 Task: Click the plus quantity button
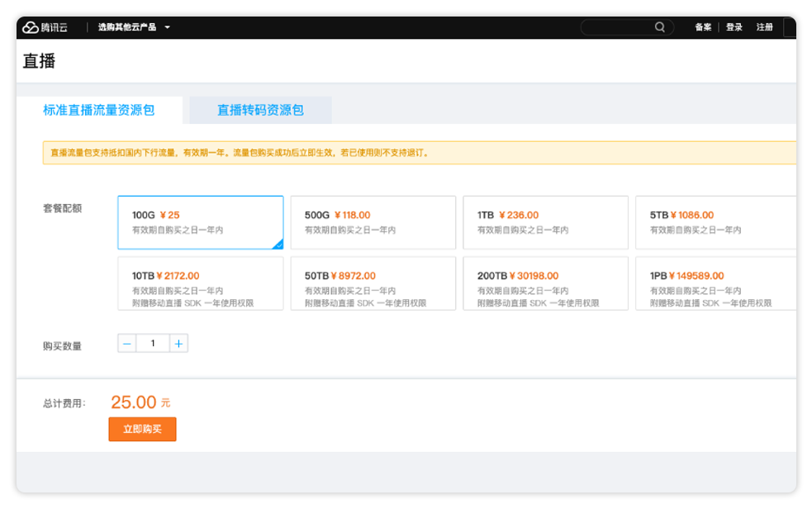coord(178,343)
